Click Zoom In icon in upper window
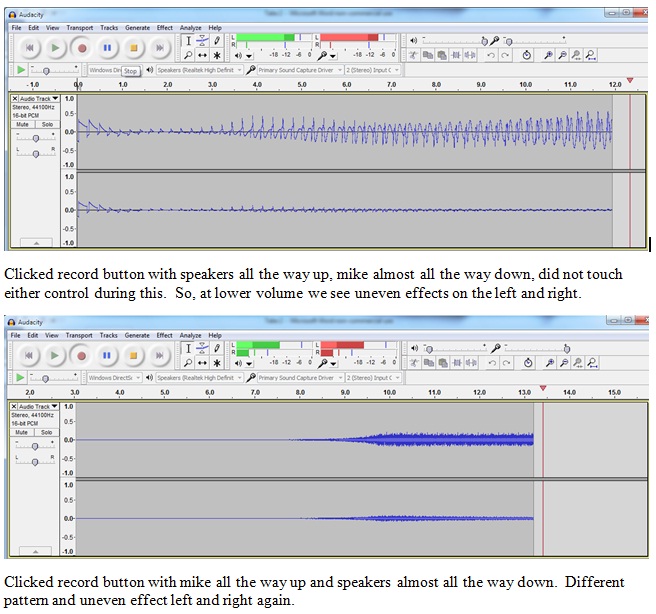The image size is (656, 614). tap(548, 55)
